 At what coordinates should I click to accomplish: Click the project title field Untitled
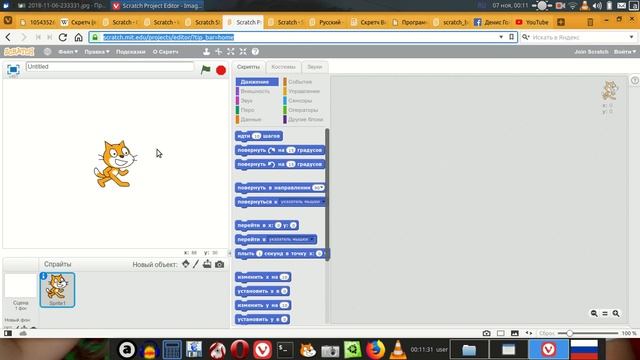click(110, 67)
